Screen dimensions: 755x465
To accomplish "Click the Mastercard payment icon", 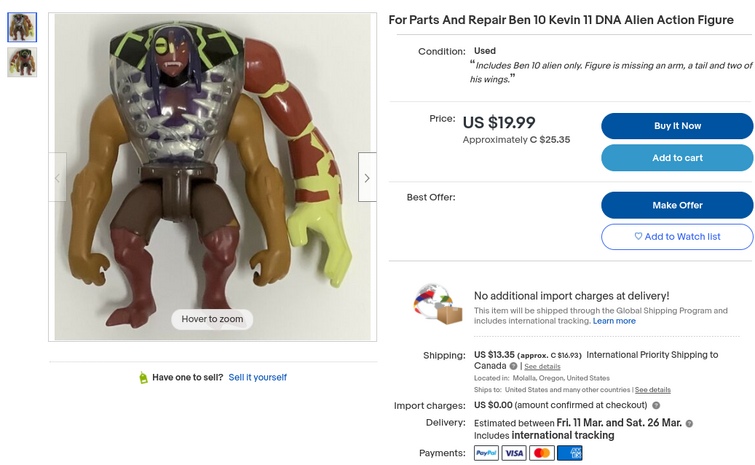I will pos(541,453).
